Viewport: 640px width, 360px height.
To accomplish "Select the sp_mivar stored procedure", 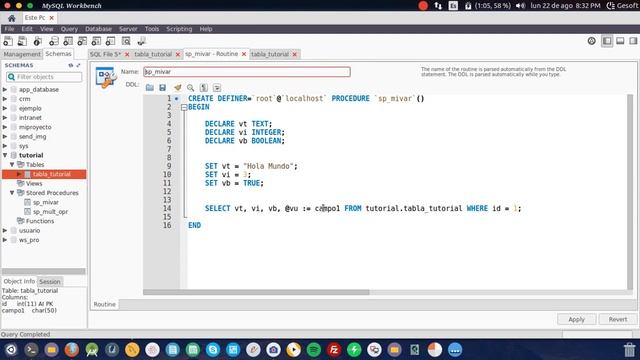I will (x=45, y=202).
